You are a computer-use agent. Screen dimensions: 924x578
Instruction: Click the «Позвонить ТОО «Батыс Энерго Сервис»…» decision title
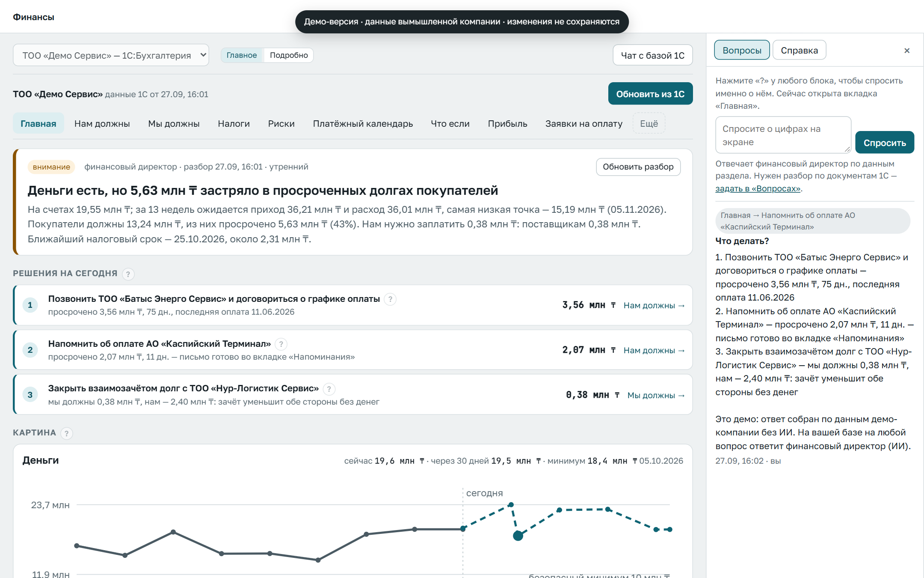click(214, 299)
